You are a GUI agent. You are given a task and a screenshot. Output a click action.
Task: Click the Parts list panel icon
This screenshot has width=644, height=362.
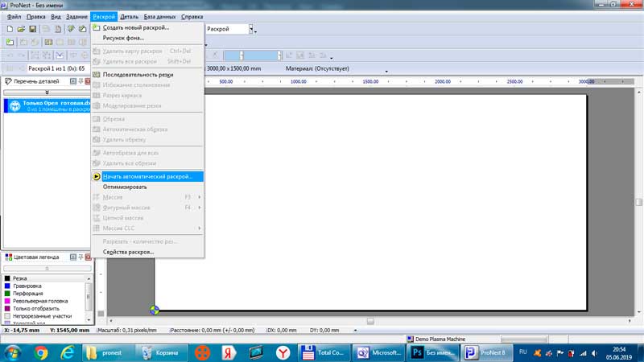click(x=8, y=81)
